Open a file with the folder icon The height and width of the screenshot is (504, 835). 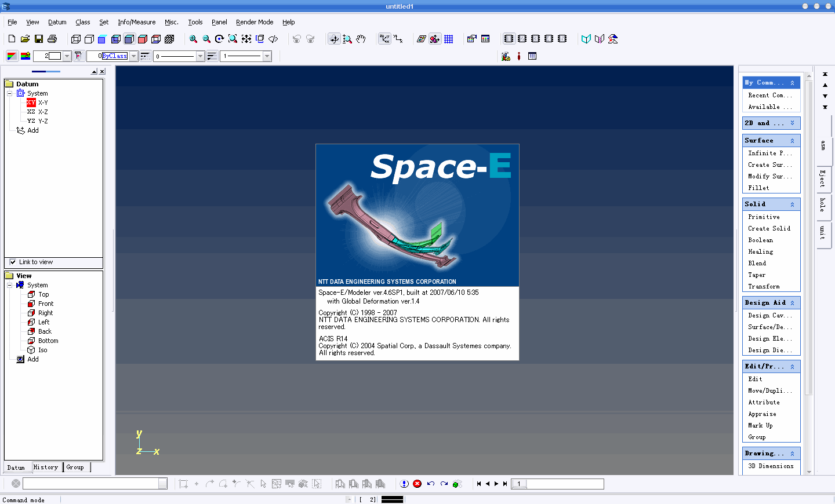click(25, 39)
